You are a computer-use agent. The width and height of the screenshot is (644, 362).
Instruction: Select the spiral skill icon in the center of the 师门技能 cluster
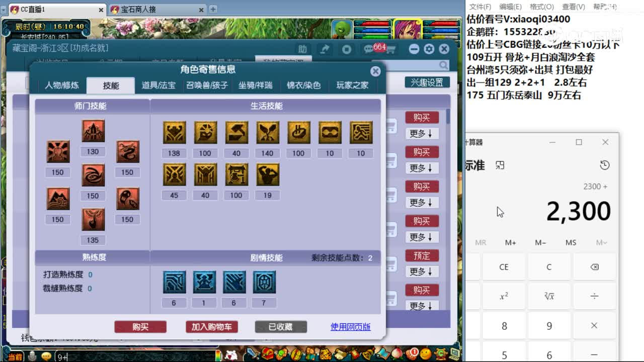[x=93, y=175]
